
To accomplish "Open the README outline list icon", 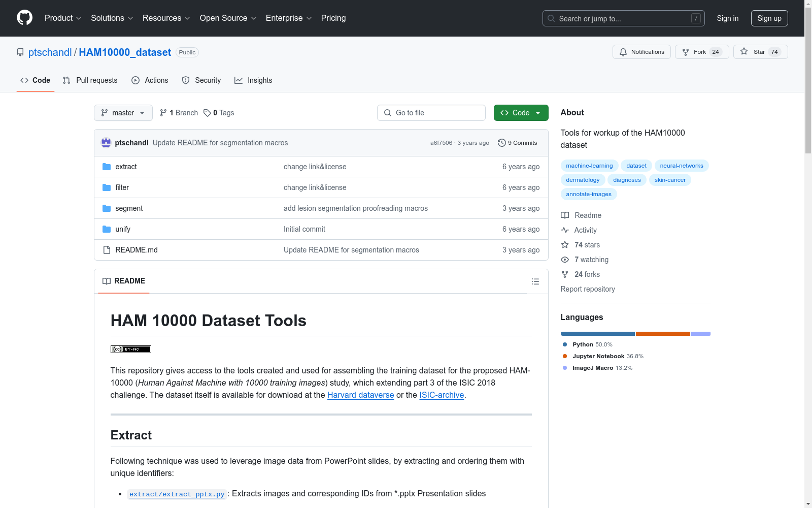I will point(535,281).
